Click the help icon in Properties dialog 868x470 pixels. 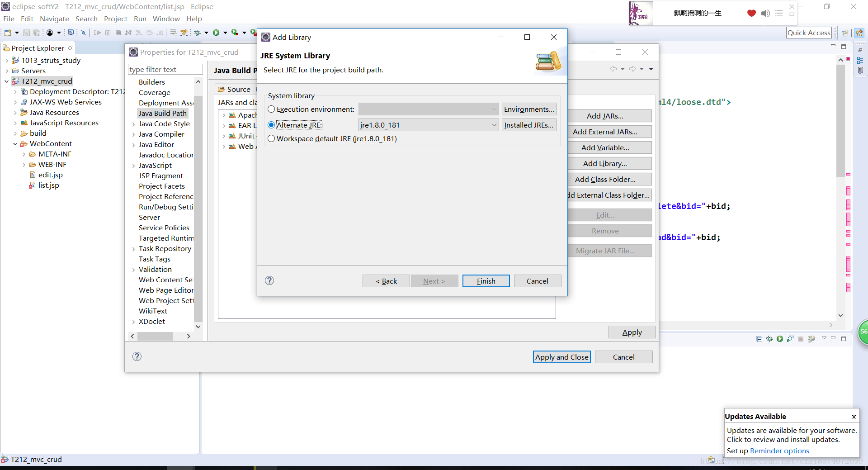click(x=137, y=356)
